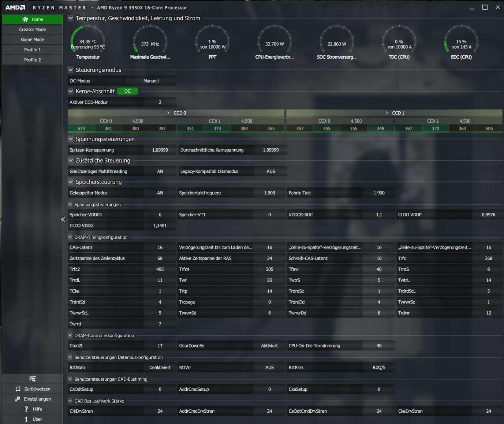Collapse CAD Bus Laufwerk Stärke section

point(70,401)
